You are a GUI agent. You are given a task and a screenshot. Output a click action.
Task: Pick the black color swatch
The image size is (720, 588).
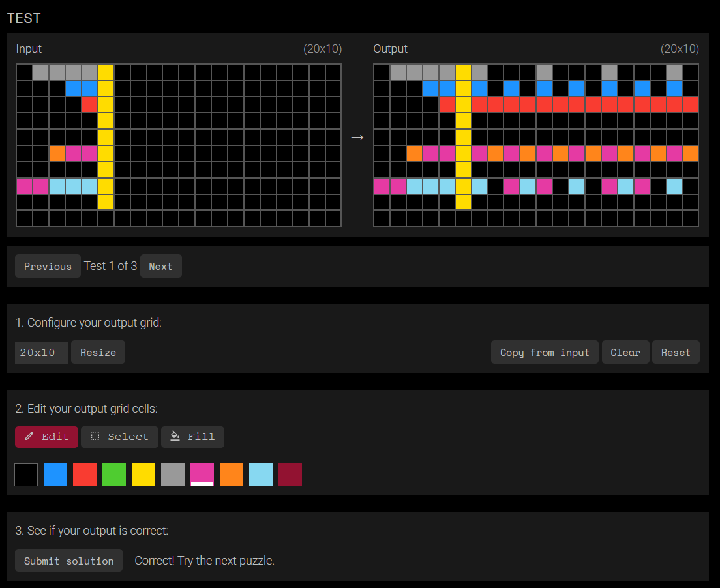26,475
